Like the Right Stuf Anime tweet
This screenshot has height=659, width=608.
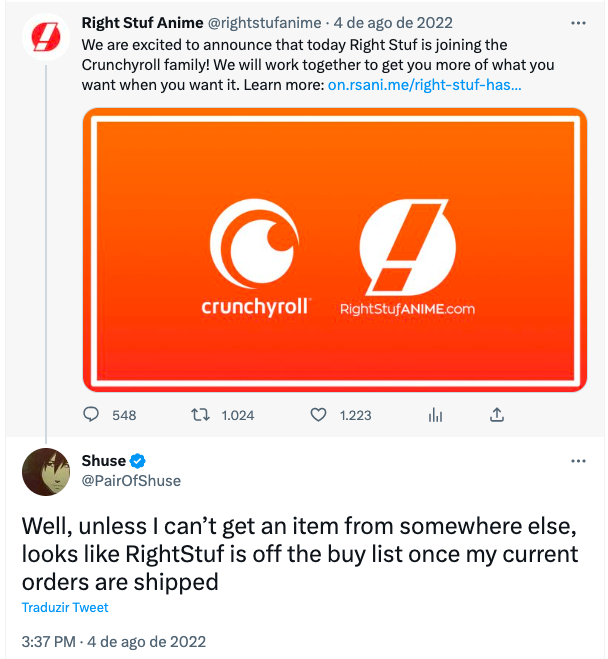(x=319, y=415)
